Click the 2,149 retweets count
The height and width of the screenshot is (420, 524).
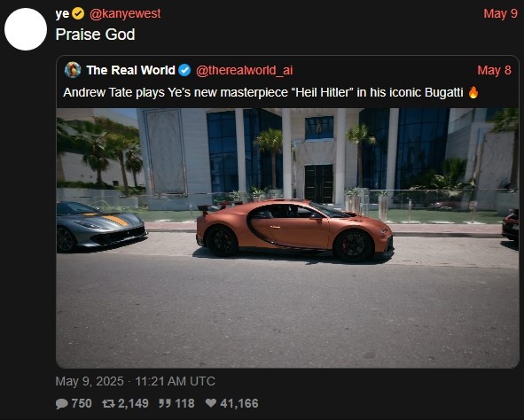(x=133, y=403)
